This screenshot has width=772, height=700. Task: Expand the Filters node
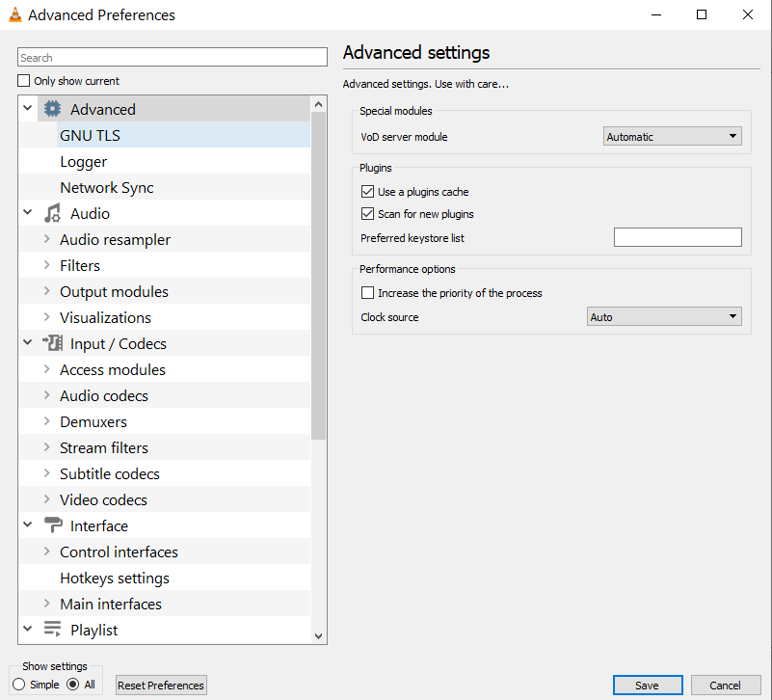[47, 265]
